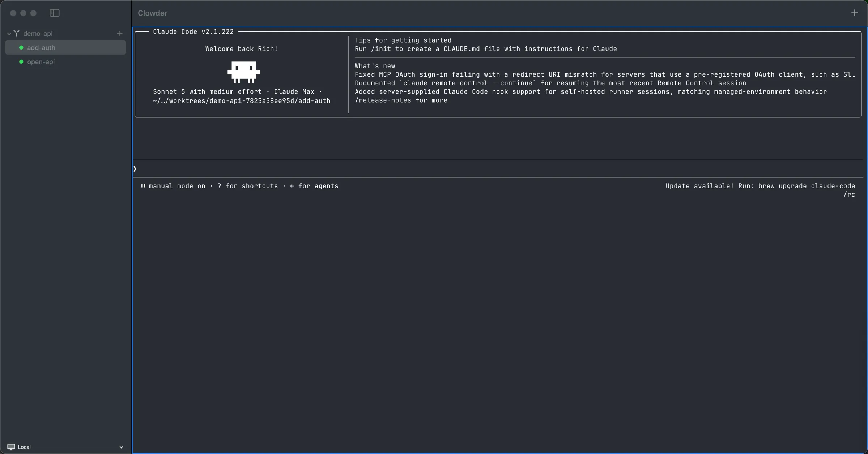This screenshot has width=868, height=454.
Task: Click the Added server-supplied hook support line
Action: click(x=591, y=92)
